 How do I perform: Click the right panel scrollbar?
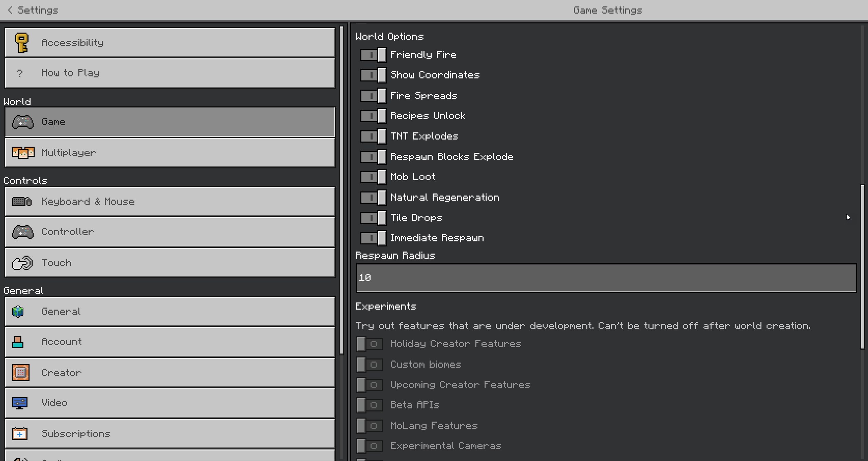[863, 266]
